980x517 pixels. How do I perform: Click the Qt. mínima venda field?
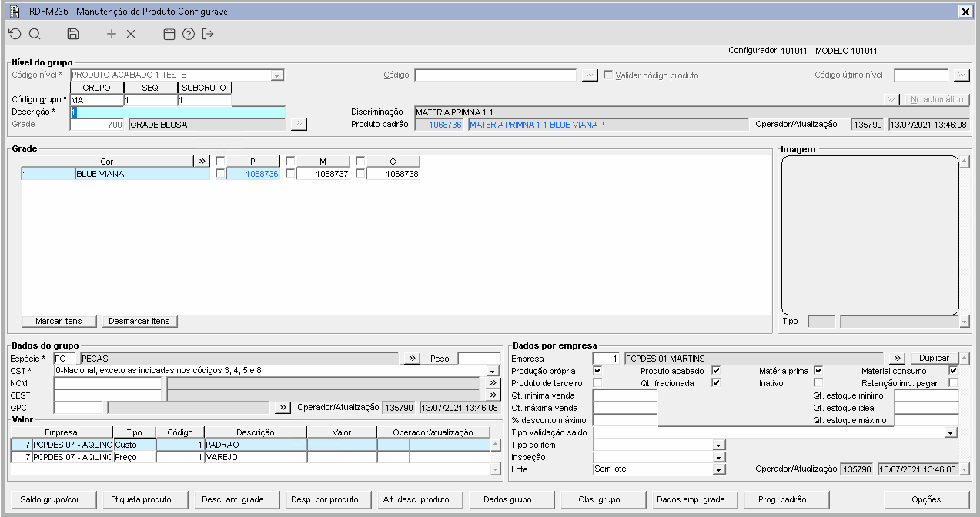coord(624,395)
